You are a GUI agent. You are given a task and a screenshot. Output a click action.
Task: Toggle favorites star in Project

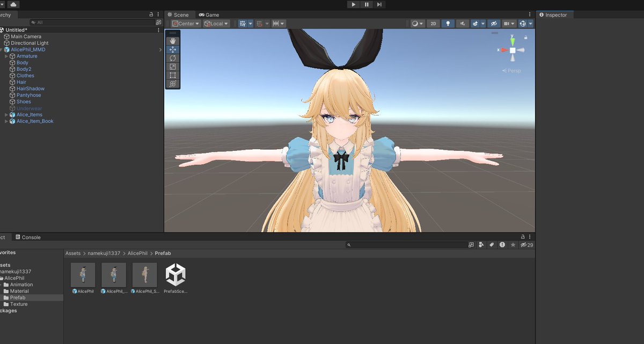[x=513, y=245]
